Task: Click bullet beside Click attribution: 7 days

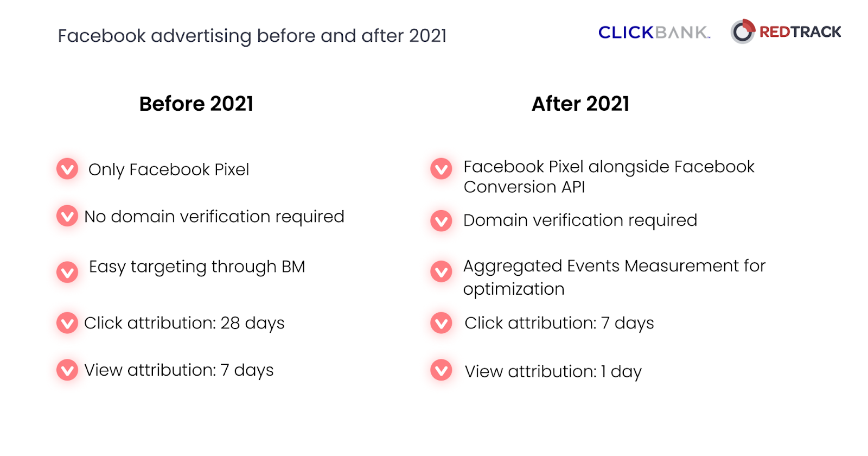Action: click(x=441, y=323)
